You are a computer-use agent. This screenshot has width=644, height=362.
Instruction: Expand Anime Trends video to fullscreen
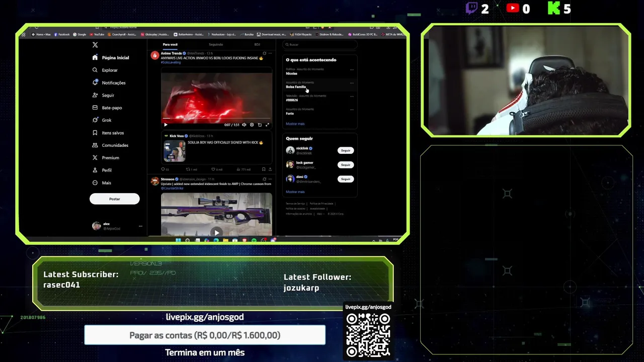coord(267,125)
